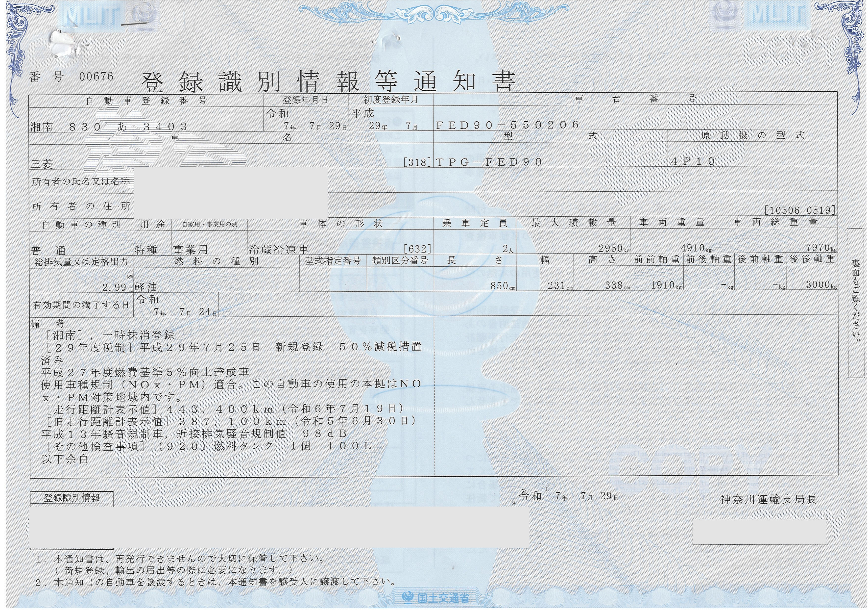Viewport: 868px width, 614px height.
Task: Select the use type 事業用
Action: (191, 250)
